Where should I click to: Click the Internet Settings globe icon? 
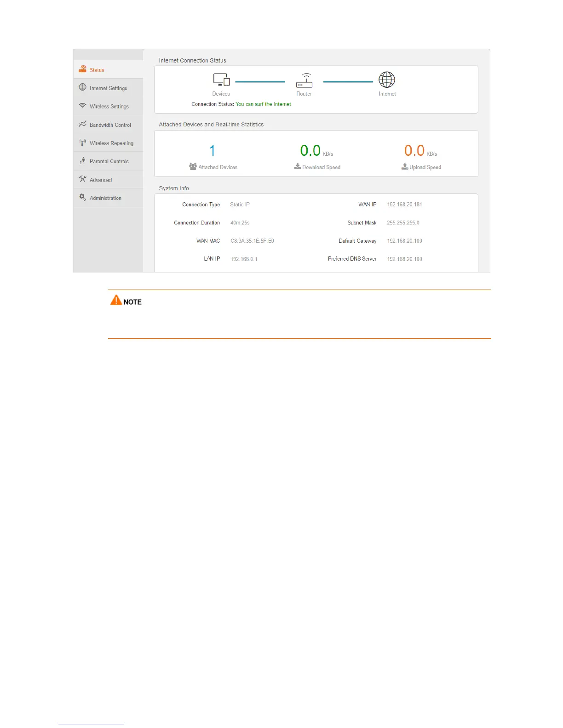83,87
